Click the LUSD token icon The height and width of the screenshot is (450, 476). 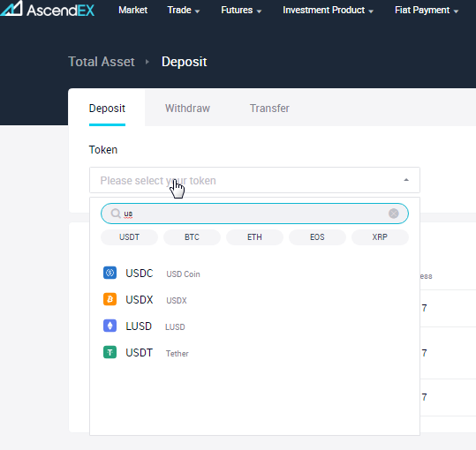(x=110, y=326)
